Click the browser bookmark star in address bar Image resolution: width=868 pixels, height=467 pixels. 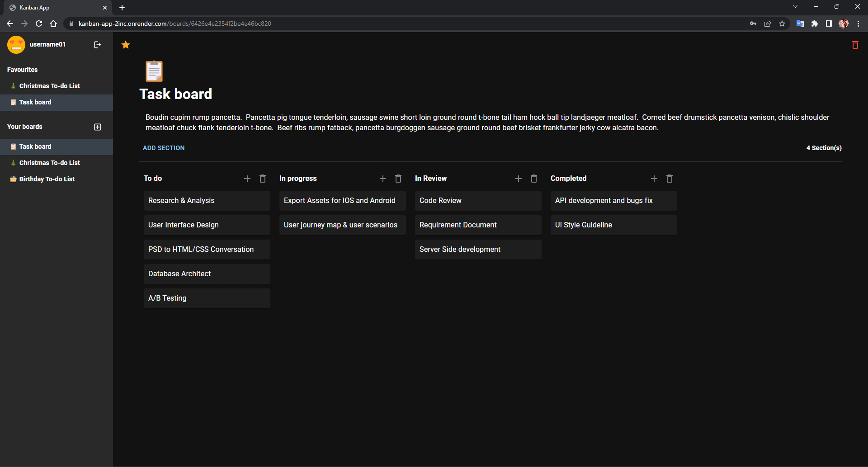tap(782, 24)
